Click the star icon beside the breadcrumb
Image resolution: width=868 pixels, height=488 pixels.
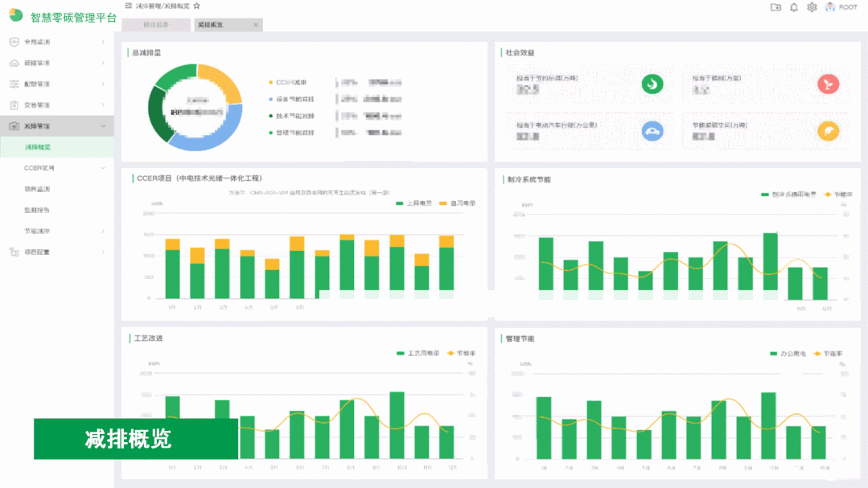(x=197, y=6)
